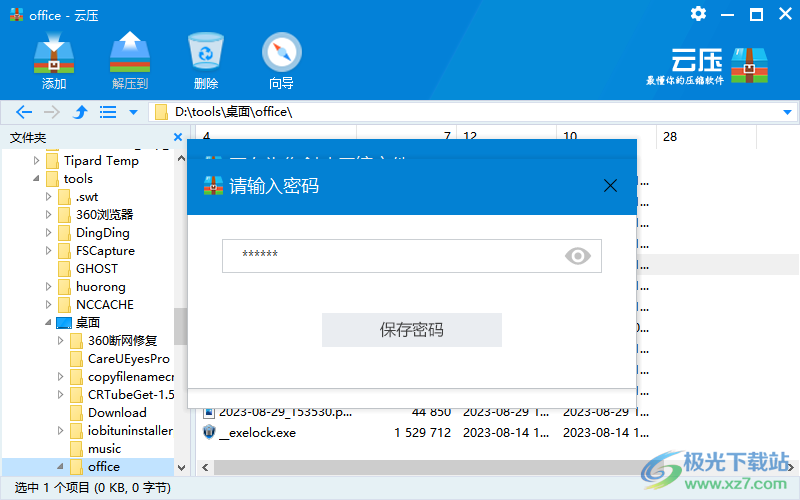Select the music folder

pos(104,448)
